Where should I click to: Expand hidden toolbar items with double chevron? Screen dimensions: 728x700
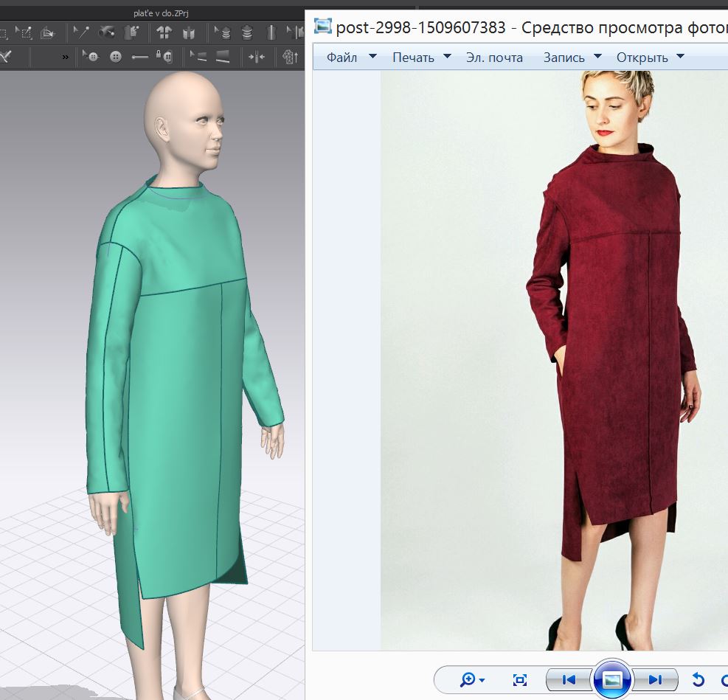(x=66, y=57)
